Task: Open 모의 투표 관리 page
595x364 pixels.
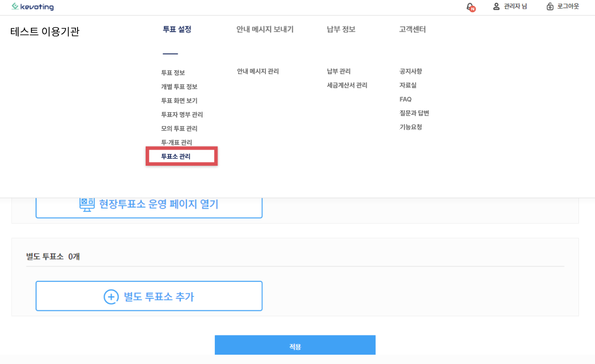Action: point(179,129)
